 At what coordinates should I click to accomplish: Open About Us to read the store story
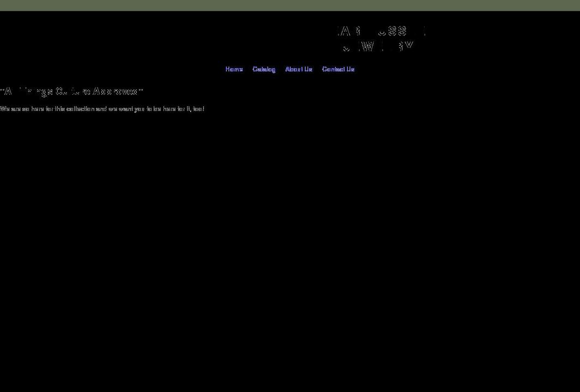click(298, 69)
